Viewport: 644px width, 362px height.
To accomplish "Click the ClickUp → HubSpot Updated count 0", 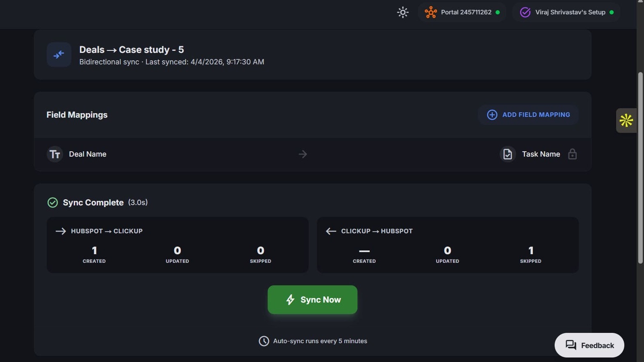I will point(448,250).
